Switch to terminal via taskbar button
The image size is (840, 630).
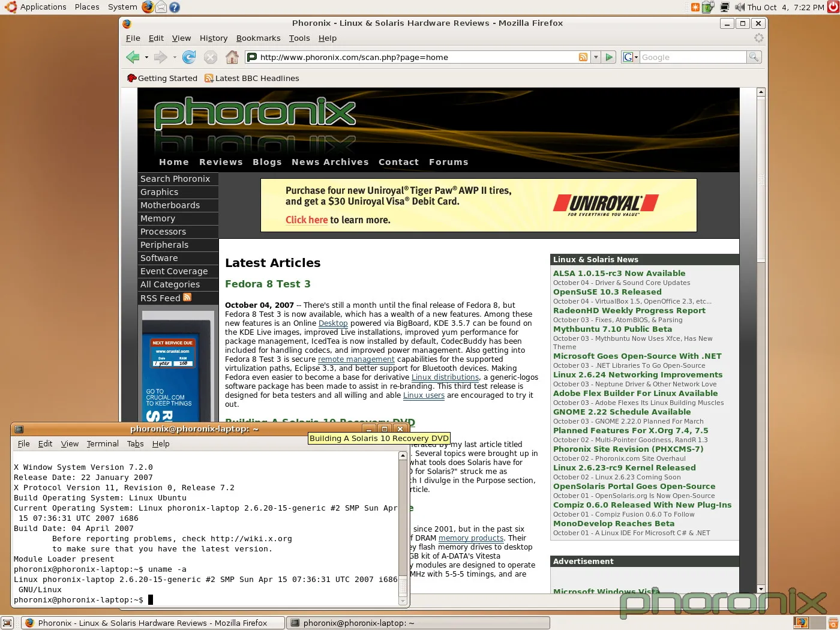[x=418, y=623]
